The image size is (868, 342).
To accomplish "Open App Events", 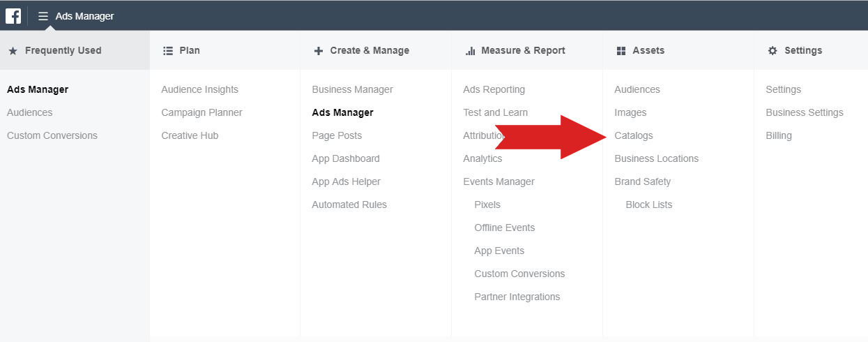I will tap(499, 251).
